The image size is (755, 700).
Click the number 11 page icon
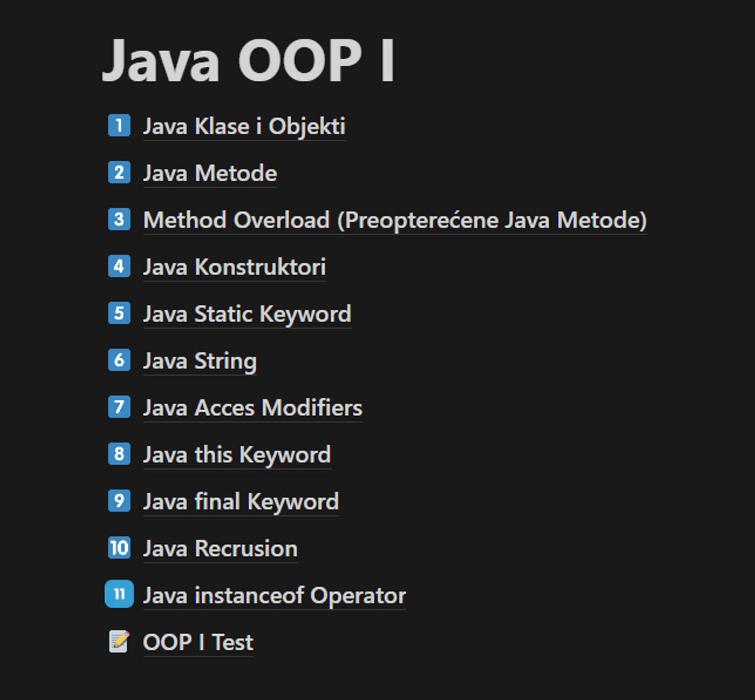click(x=119, y=594)
